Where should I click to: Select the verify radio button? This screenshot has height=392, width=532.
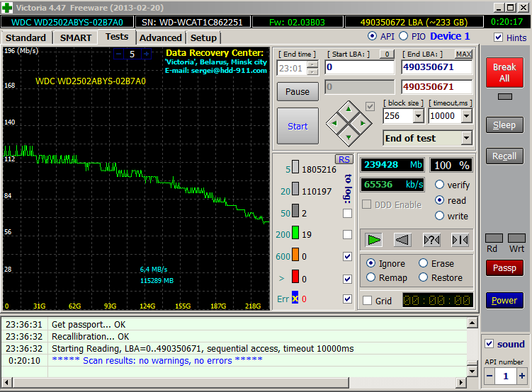pos(440,185)
